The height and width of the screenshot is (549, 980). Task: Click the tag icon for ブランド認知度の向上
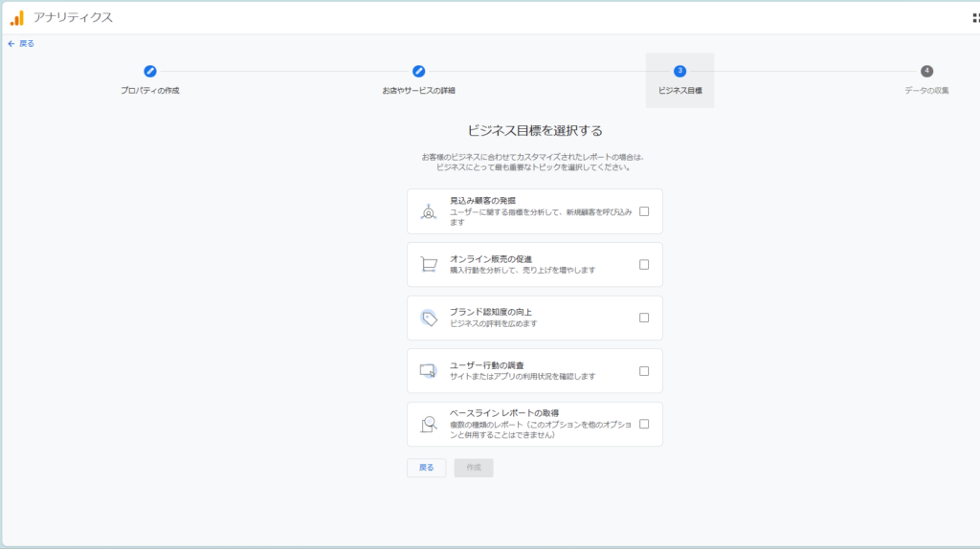[429, 318]
